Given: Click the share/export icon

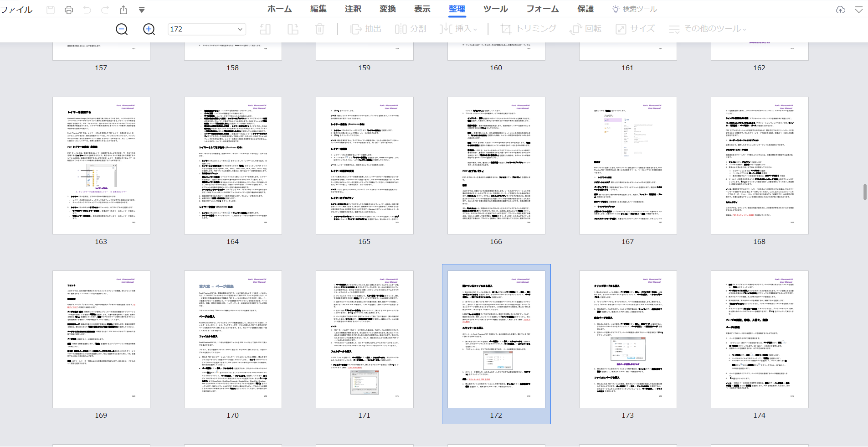Looking at the screenshot, I should click(x=123, y=10).
